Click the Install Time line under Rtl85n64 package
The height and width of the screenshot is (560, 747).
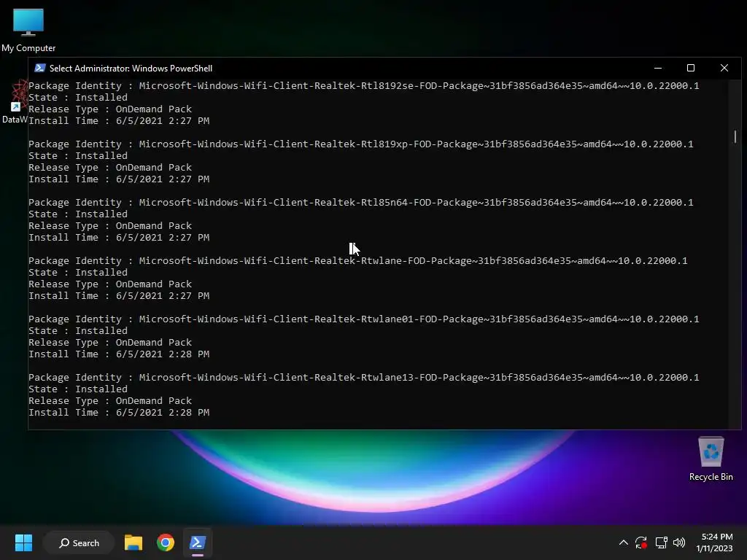tap(119, 237)
